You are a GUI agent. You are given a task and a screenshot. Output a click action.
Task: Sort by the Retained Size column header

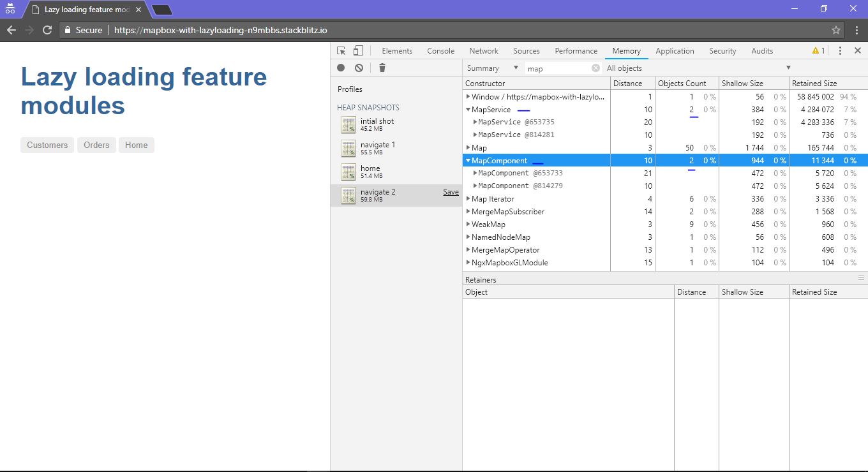(x=828, y=84)
